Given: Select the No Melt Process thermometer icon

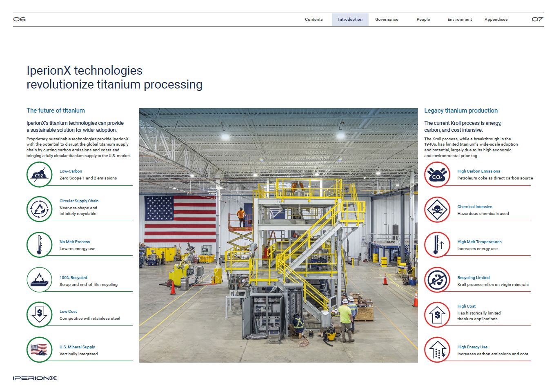Looking at the screenshot, I should click(40, 245).
